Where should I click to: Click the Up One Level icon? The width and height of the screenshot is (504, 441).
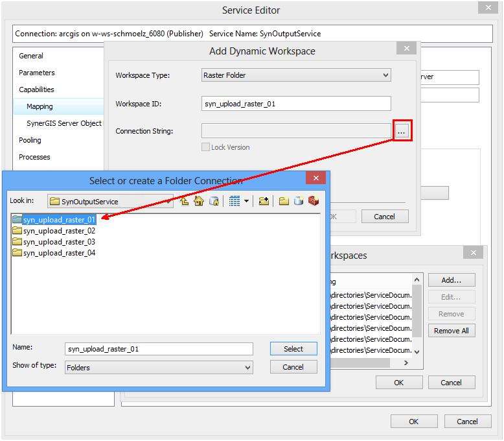[x=185, y=201]
